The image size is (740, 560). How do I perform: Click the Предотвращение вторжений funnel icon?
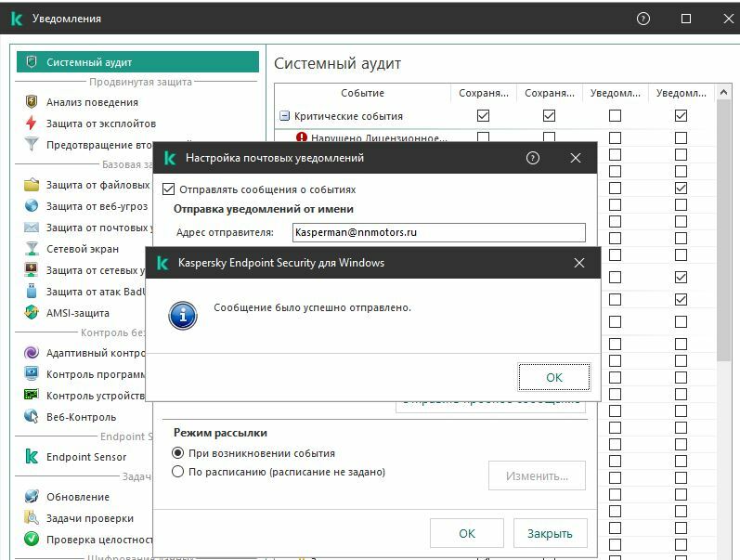click(x=32, y=144)
